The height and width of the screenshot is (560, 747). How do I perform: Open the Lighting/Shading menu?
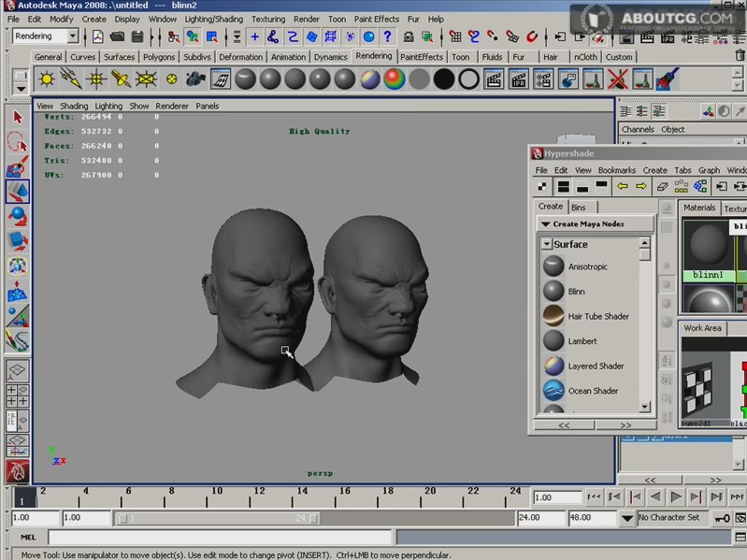(x=214, y=19)
